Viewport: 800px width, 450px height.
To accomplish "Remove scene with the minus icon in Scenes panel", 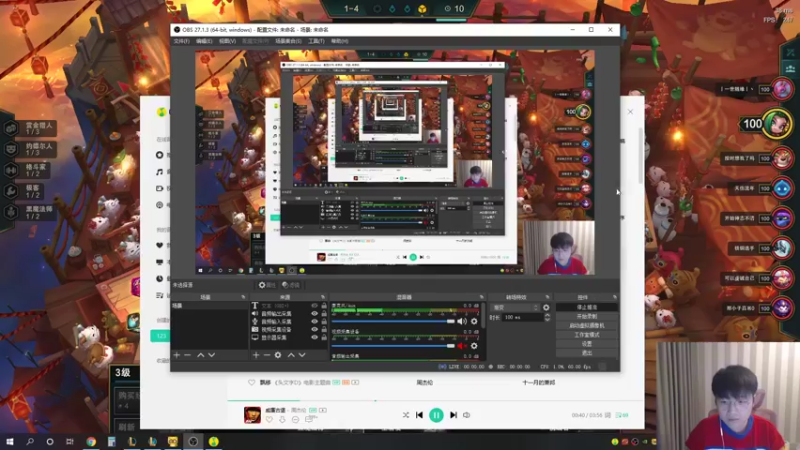I will pyautogui.click(x=187, y=355).
